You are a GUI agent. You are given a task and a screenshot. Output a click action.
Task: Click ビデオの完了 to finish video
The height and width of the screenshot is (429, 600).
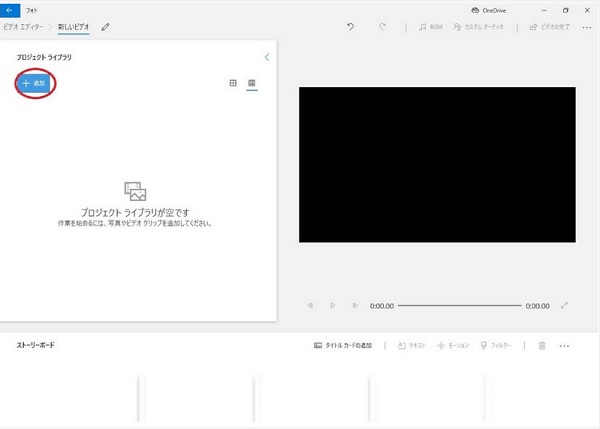point(550,27)
